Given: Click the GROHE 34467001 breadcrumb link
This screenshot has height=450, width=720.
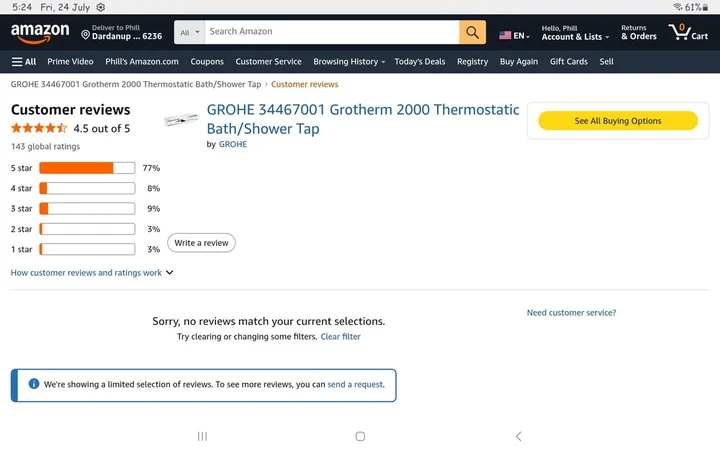Looking at the screenshot, I should (x=136, y=84).
